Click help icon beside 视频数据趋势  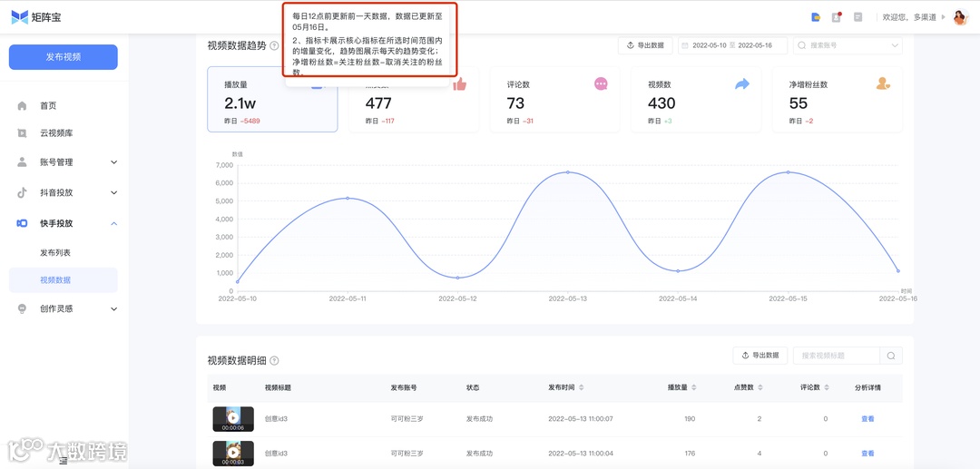[274, 45]
